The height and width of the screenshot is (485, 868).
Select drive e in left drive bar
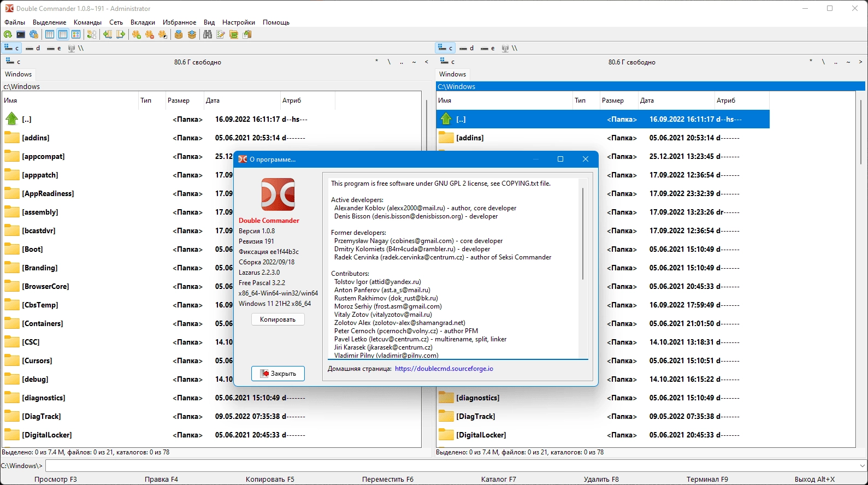[x=54, y=48]
